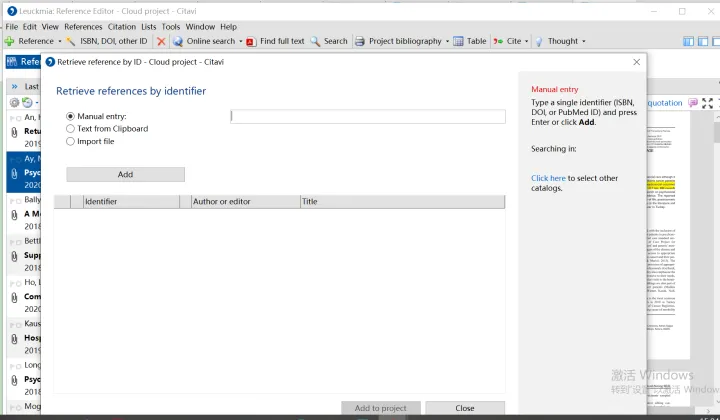Click the Find full text PDF icon

[x=251, y=42]
